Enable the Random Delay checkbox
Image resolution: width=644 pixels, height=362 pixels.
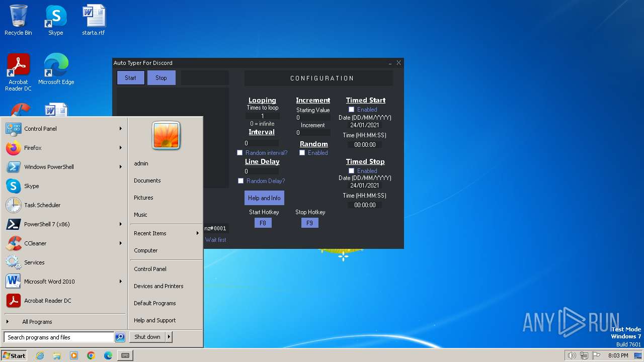pyautogui.click(x=240, y=181)
